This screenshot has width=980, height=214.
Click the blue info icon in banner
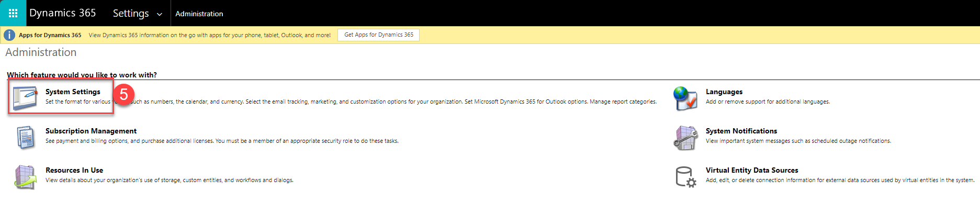pyautogui.click(x=9, y=35)
